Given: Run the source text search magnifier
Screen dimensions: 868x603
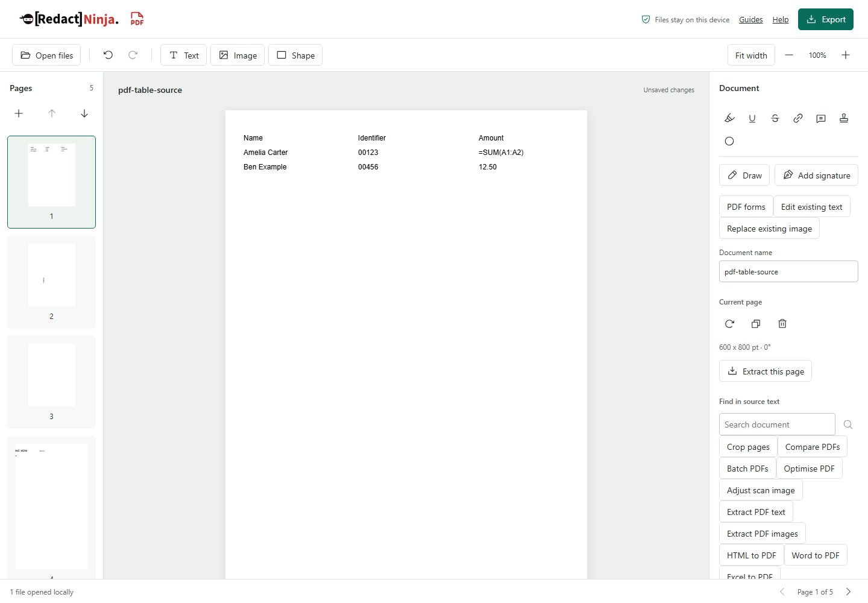Looking at the screenshot, I should tap(848, 425).
